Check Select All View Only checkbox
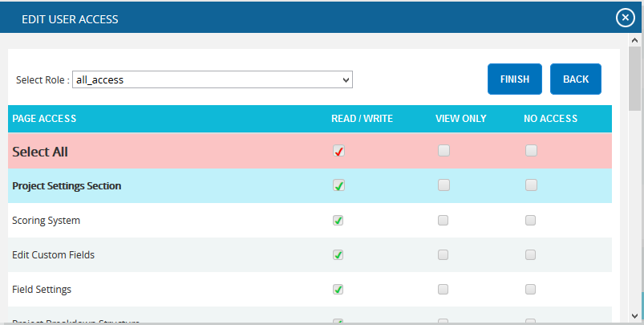This screenshot has height=325, width=644. (444, 151)
